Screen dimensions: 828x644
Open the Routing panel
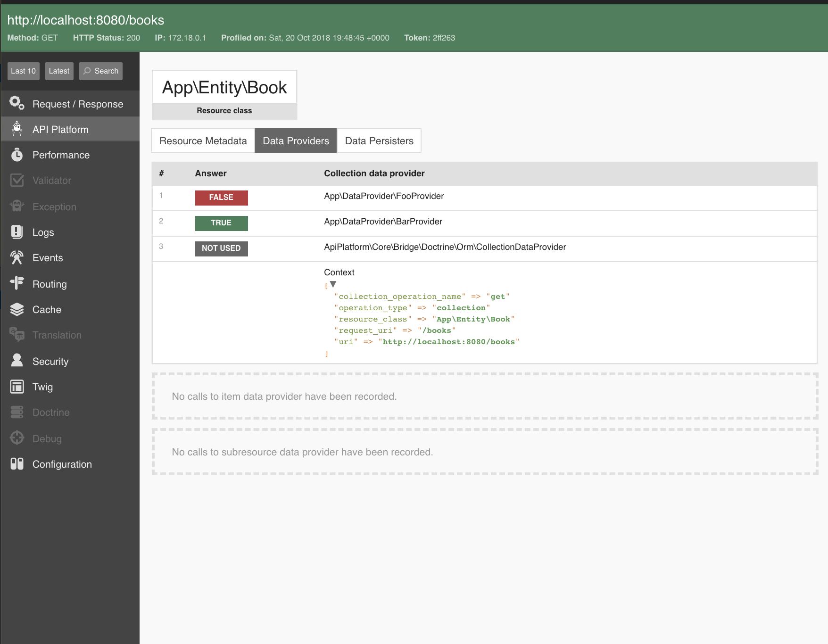click(x=70, y=284)
